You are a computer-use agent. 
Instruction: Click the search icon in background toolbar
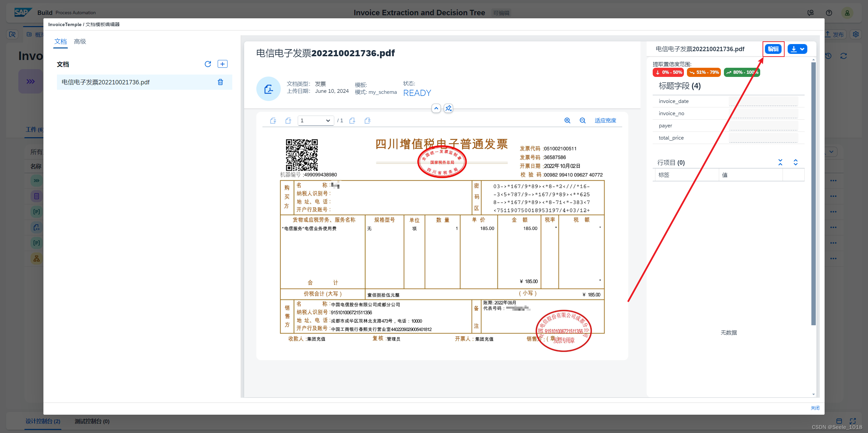12,35
